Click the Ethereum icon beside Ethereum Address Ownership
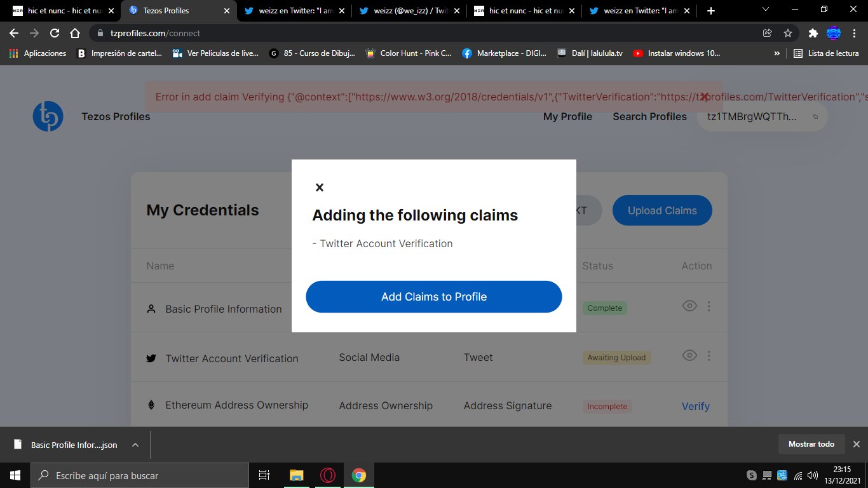 (x=151, y=405)
